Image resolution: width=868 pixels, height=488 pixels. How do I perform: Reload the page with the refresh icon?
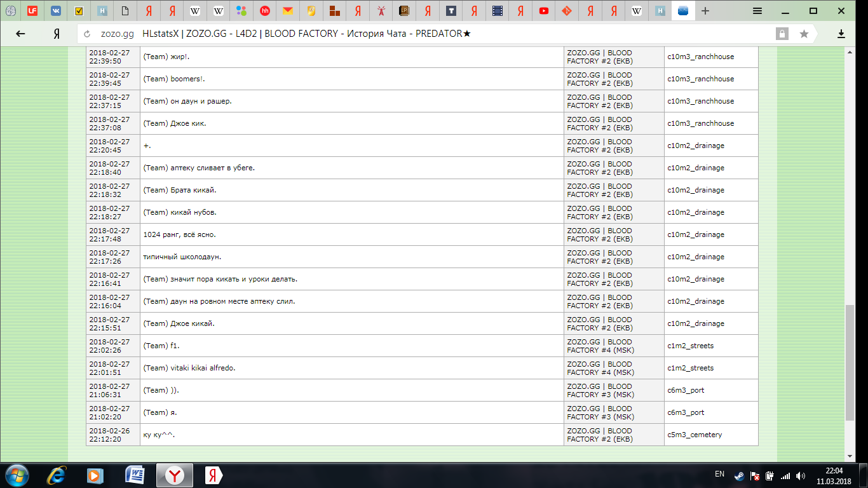87,34
